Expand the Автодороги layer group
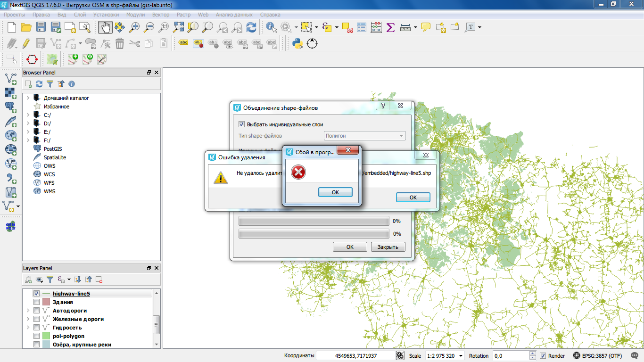Screen dimensions: 644x362 point(28,311)
